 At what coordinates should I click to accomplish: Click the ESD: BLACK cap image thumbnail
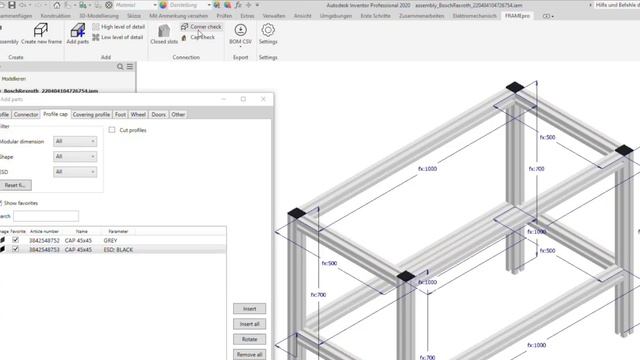[x=2, y=249]
